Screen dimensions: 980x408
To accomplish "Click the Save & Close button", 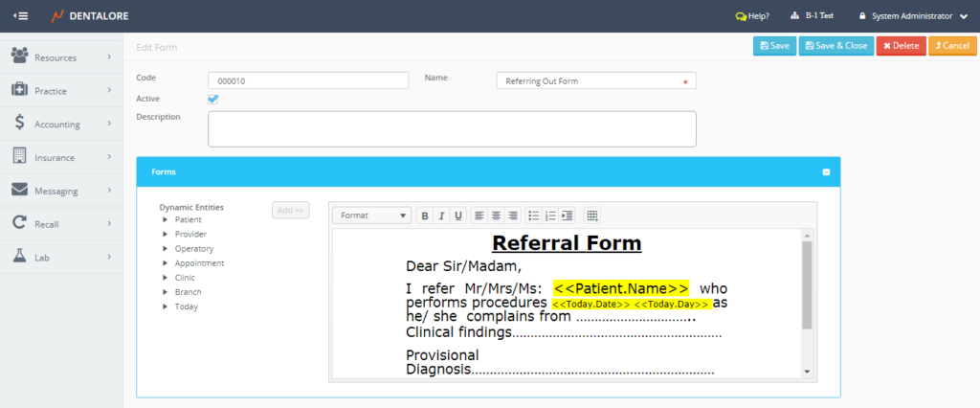I will (836, 46).
